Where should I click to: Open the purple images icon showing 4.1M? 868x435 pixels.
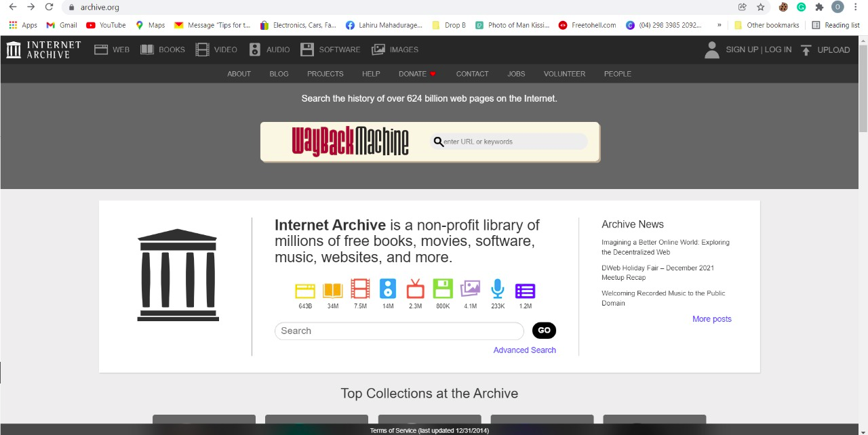470,289
